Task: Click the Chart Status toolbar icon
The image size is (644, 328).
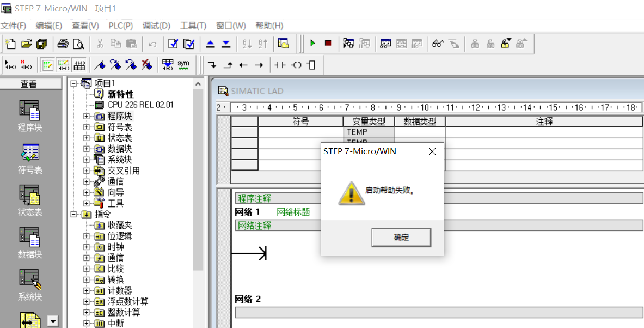Action: (385, 43)
